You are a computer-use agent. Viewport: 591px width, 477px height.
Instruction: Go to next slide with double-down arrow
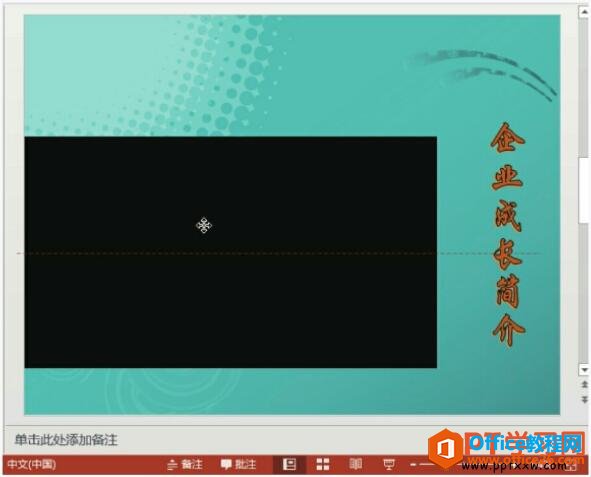[584, 399]
